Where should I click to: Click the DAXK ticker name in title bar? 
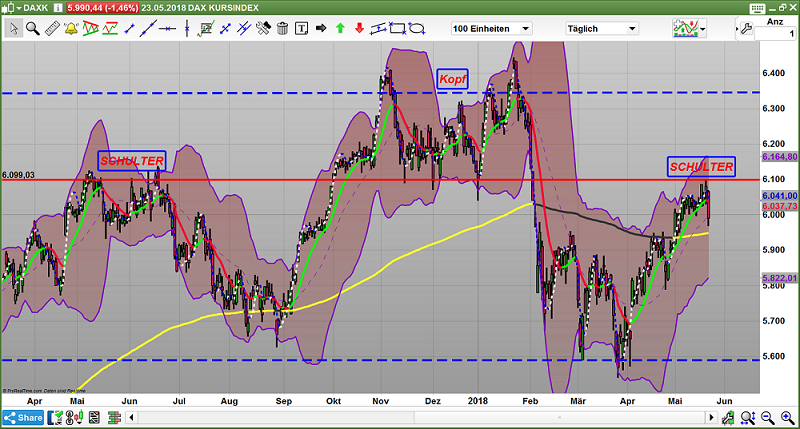[36, 8]
